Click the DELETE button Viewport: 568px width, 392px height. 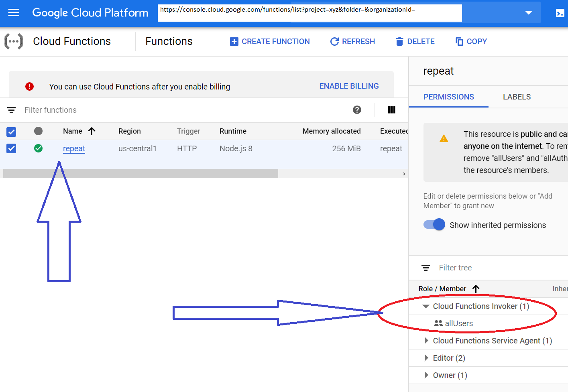point(415,41)
